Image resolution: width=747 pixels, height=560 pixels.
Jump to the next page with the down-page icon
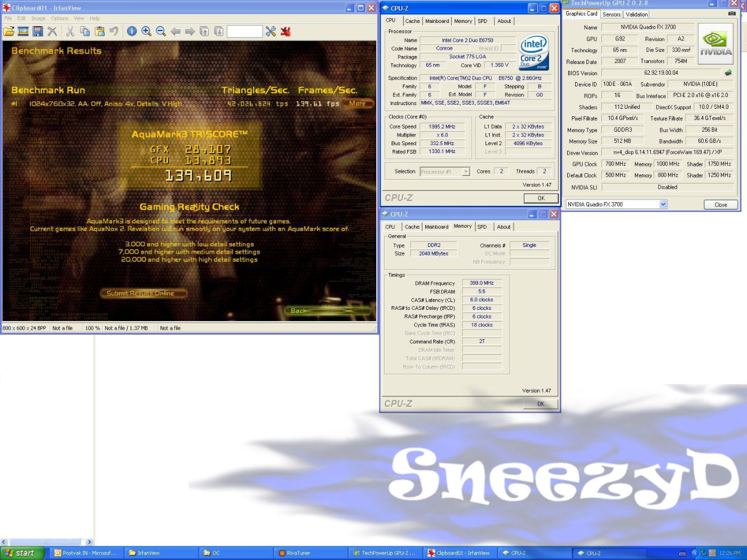pos(219,31)
